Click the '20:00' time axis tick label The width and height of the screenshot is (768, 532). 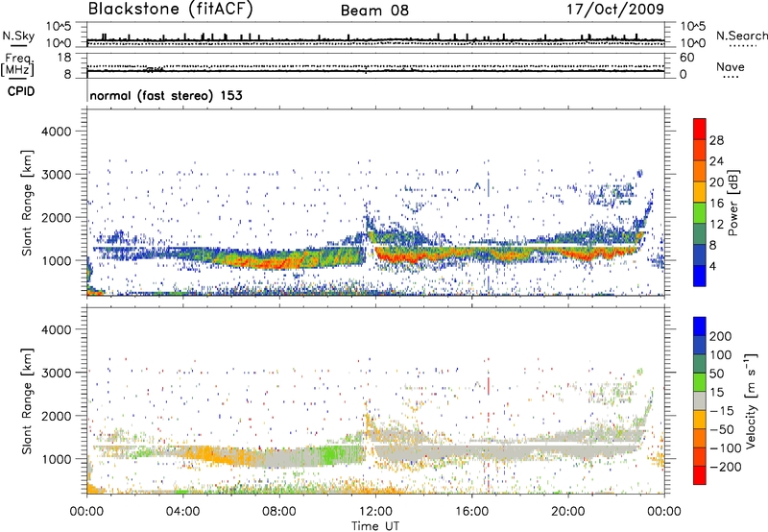(x=567, y=511)
